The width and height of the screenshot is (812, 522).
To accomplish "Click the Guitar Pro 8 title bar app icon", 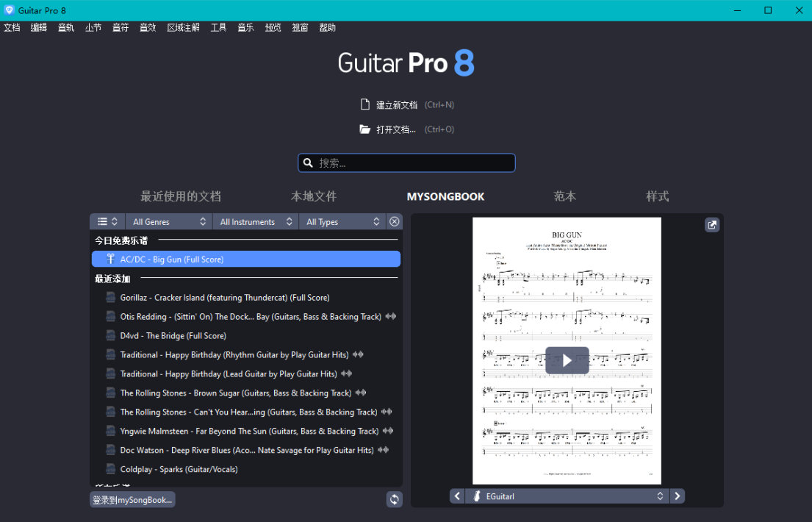I will [x=10, y=10].
